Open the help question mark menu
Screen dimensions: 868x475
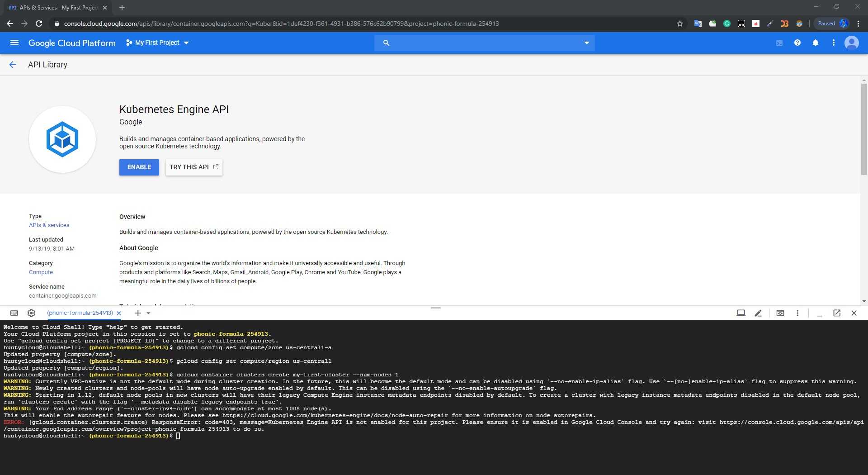coord(797,43)
